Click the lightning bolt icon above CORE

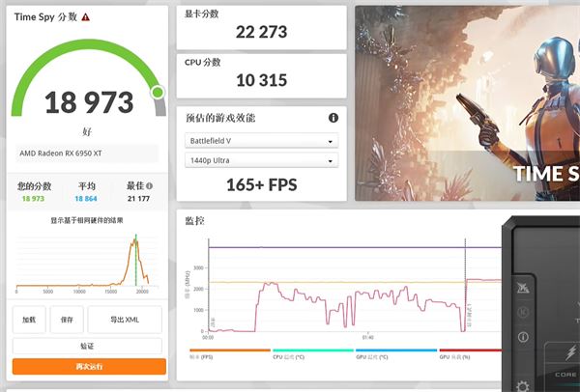click(569, 351)
